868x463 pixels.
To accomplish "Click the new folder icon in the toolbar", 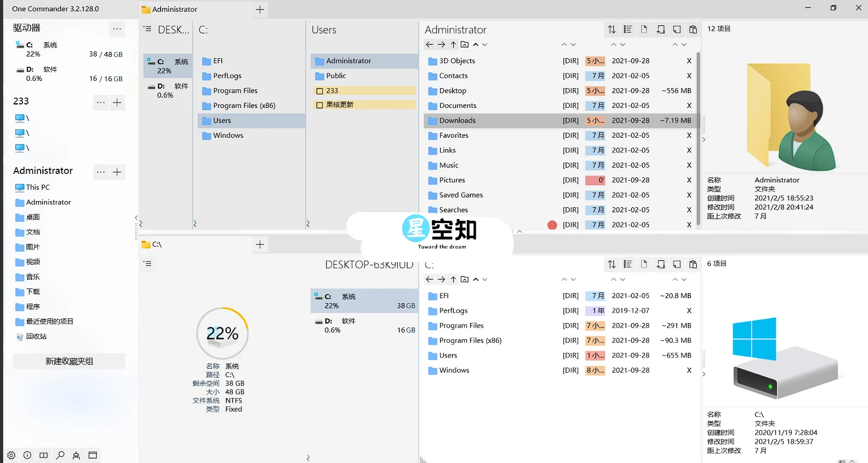I will tap(661, 29).
